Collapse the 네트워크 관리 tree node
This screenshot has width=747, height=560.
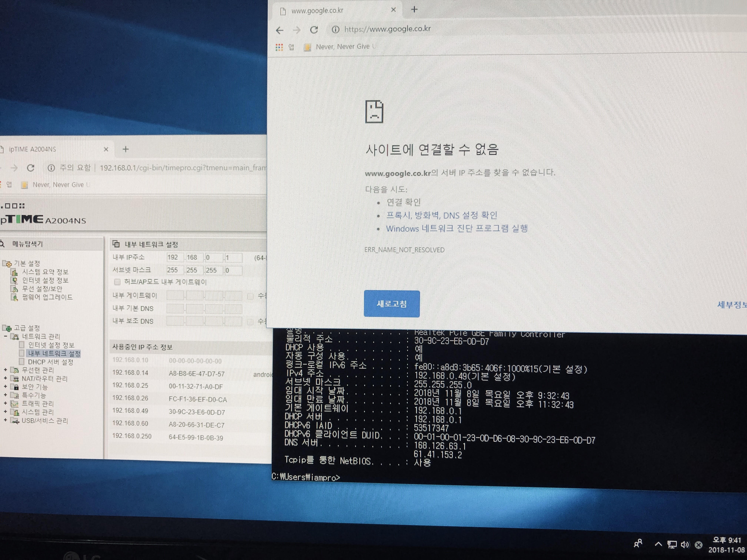pos(5,336)
